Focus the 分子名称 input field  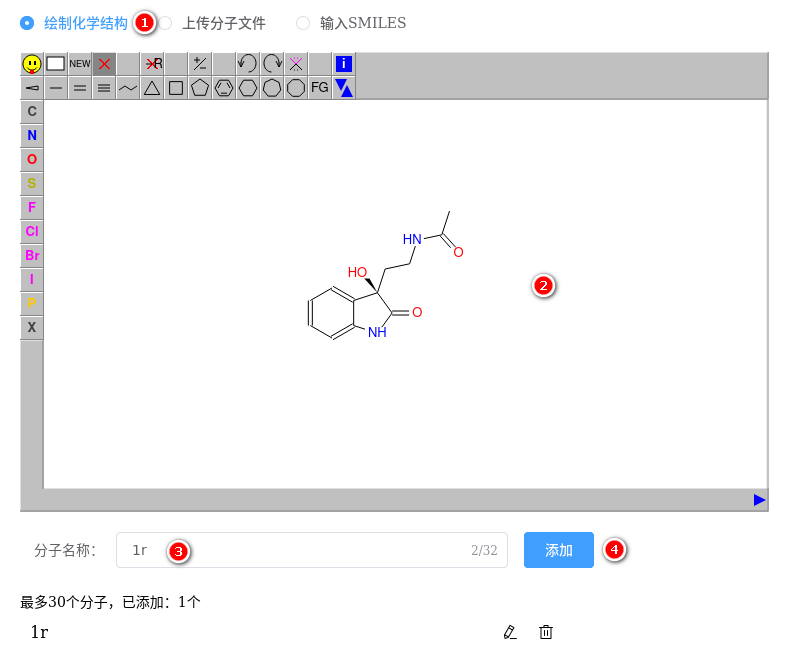pos(312,550)
